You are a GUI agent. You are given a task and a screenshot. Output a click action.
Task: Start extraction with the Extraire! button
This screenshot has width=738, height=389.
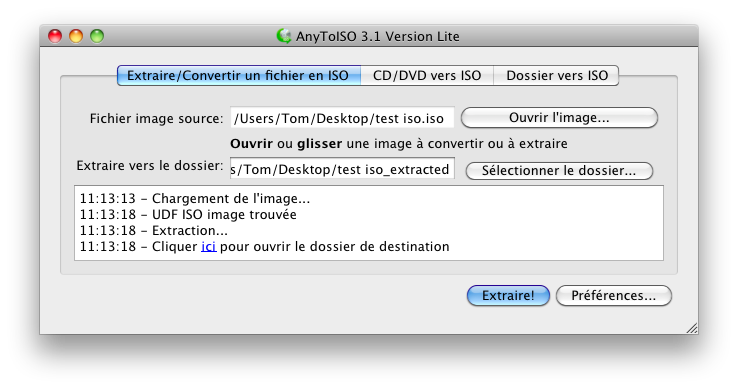point(508,295)
